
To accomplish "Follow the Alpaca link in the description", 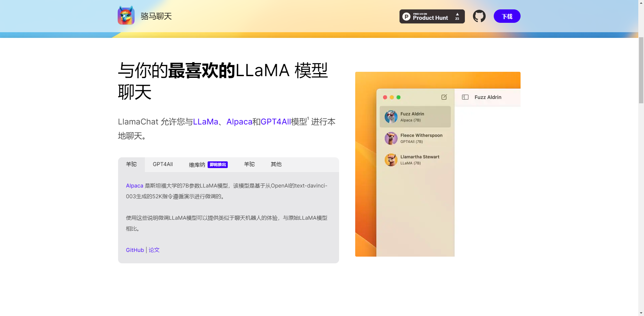I will click(239, 122).
